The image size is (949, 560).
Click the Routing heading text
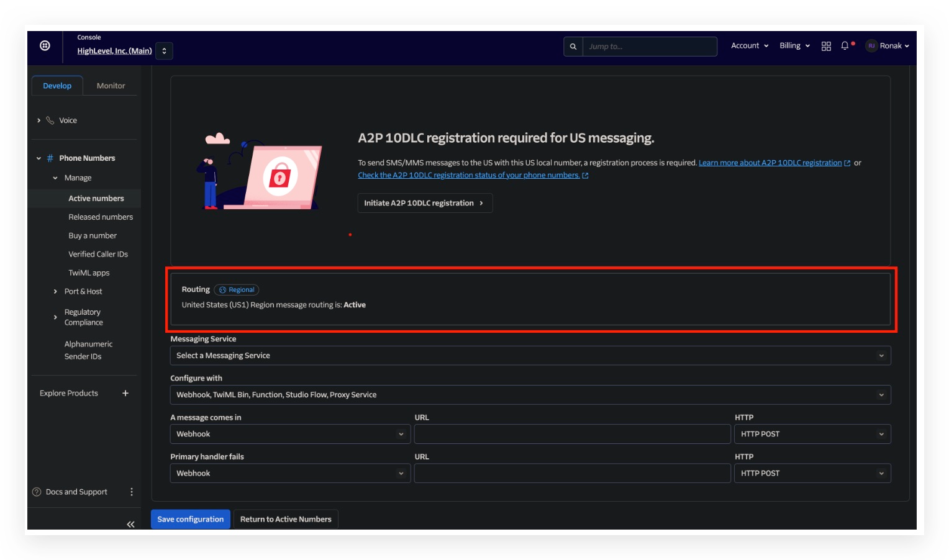point(196,290)
